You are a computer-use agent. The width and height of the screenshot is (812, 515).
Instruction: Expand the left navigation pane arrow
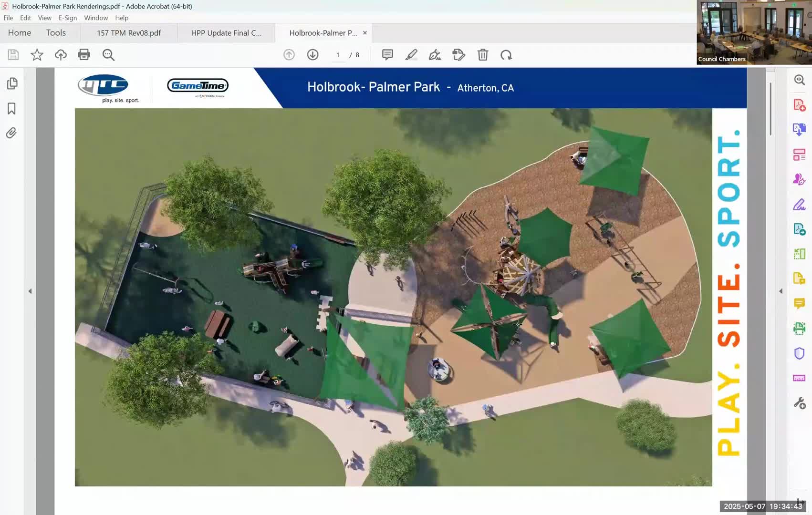[x=30, y=291]
